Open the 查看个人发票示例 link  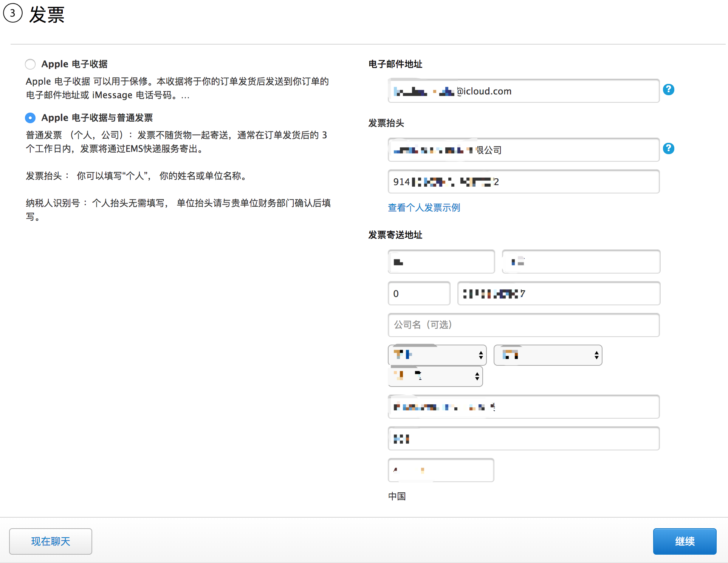point(424,207)
